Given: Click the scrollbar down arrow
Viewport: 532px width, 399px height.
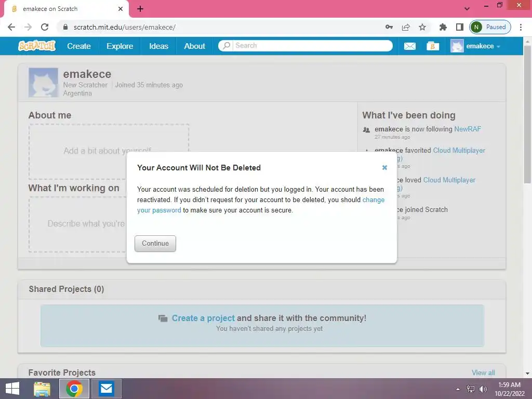Looking at the screenshot, I should point(527,374).
